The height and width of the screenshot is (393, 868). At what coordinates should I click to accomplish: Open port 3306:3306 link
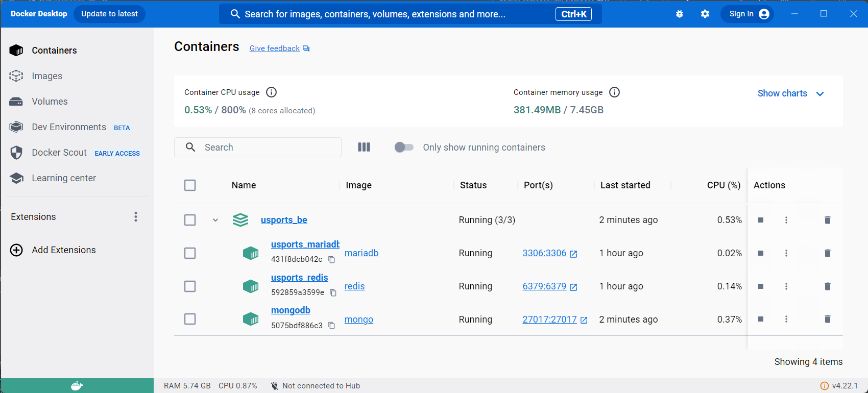(549, 253)
